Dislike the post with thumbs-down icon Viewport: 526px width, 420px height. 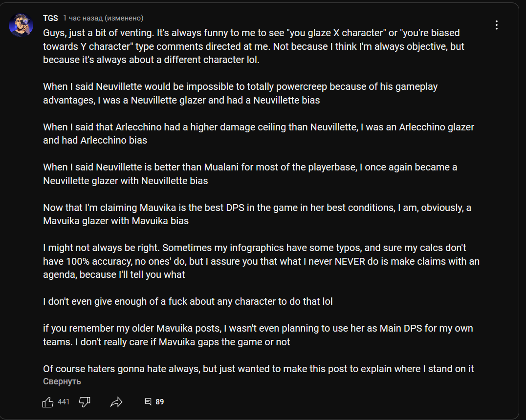click(x=85, y=402)
